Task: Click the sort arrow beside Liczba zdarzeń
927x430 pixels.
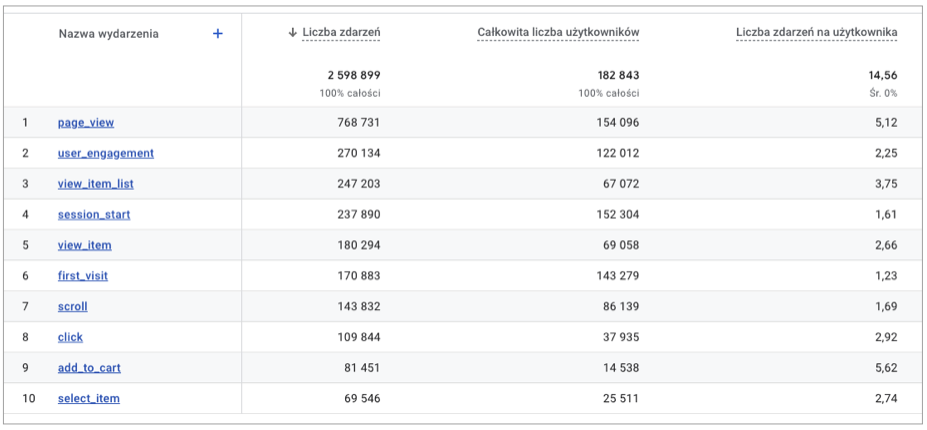Action: (292, 34)
